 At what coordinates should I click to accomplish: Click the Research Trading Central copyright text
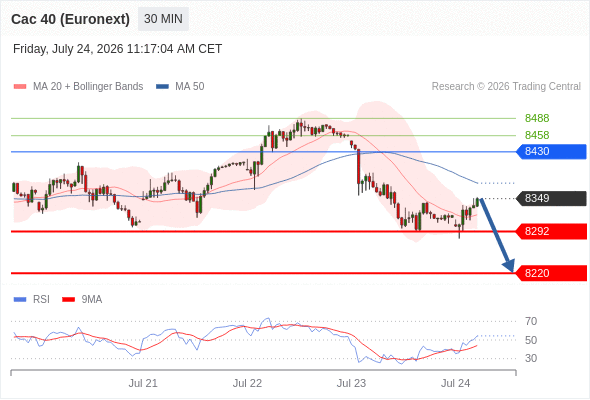pyautogui.click(x=506, y=87)
